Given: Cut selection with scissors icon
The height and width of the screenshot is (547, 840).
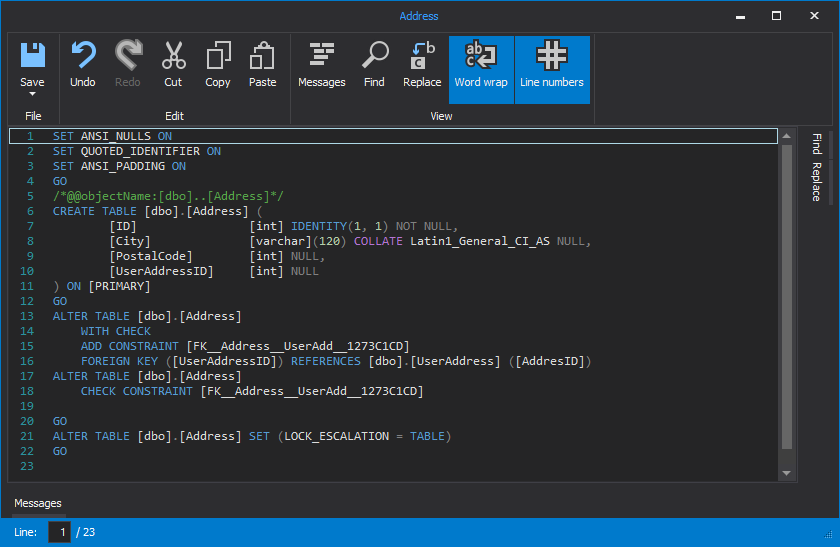Looking at the screenshot, I should point(173,65).
